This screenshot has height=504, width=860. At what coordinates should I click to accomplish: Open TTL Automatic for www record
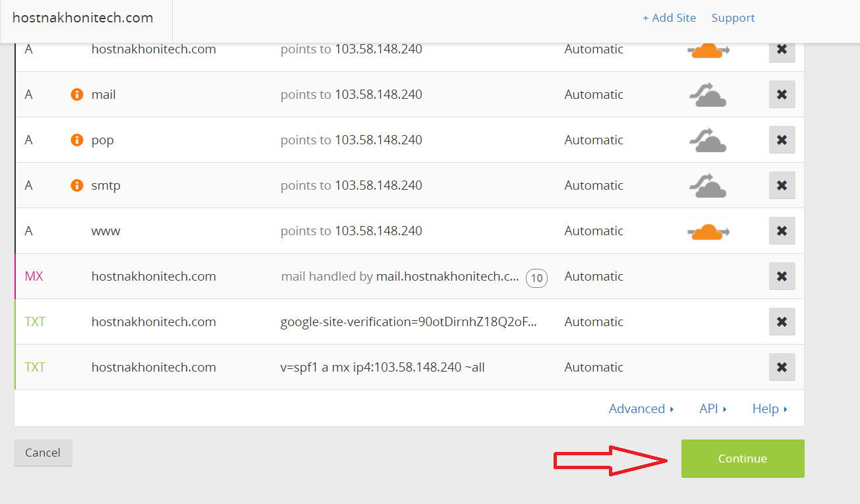pos(594,231)
